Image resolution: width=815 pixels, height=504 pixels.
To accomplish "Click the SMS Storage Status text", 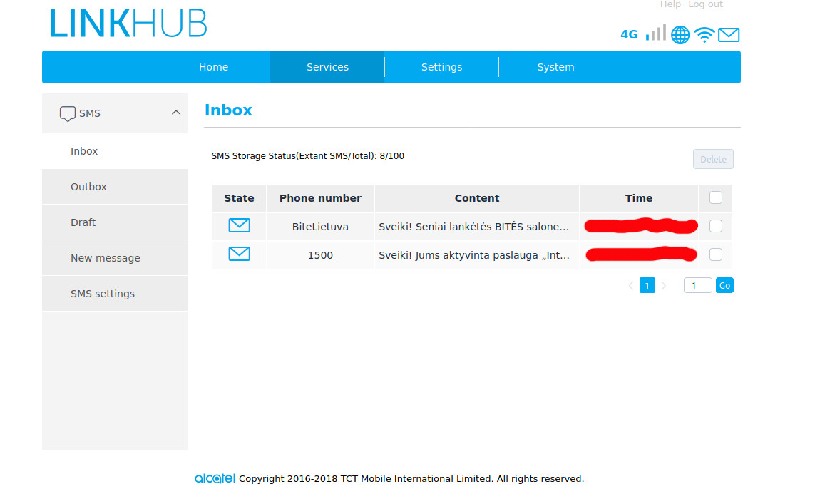I will [x=308, y=156].
